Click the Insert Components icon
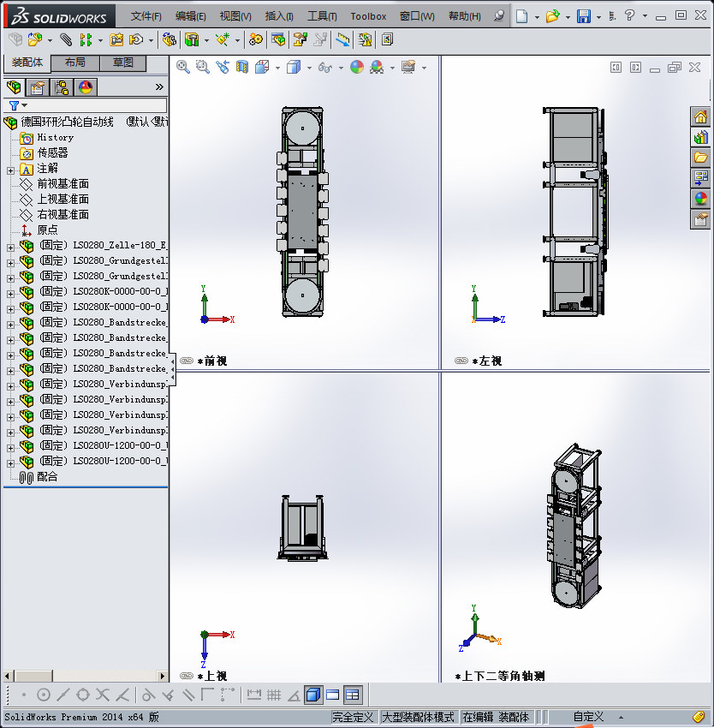The width and height of the screenshot is (714, 728). (35, 39)
